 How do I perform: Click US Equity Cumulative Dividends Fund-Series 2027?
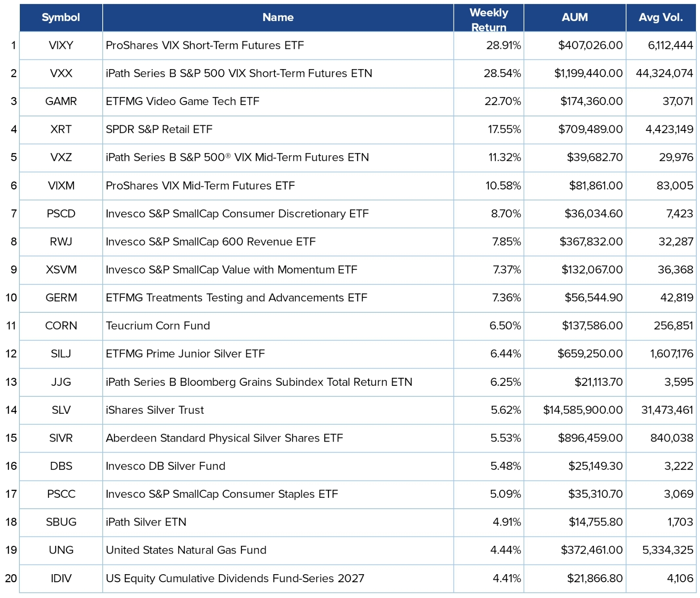coord(235,578)
